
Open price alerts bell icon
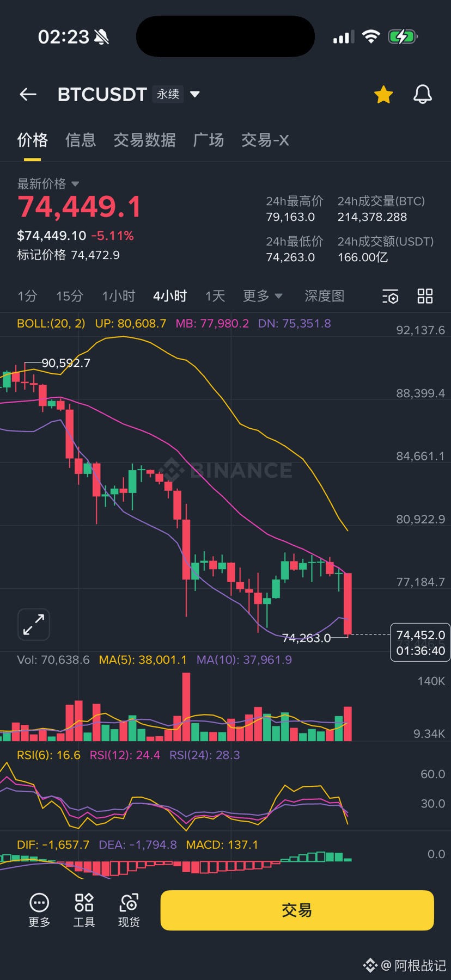click(x=422, y=95)
